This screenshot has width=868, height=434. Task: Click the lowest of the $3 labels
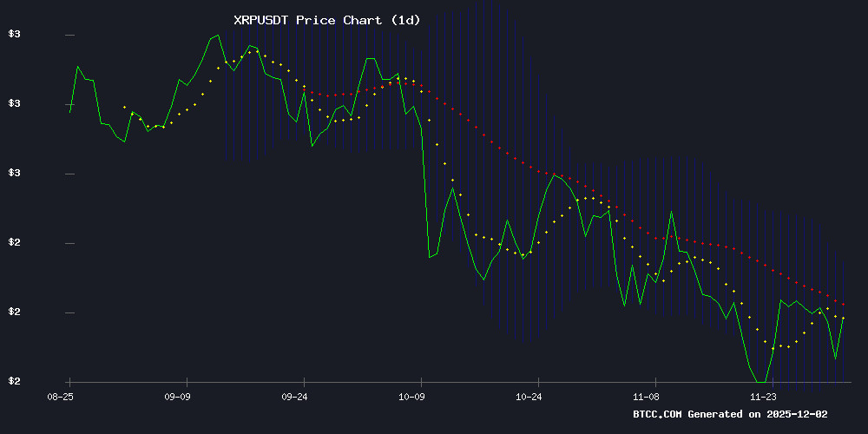[14, 174]
